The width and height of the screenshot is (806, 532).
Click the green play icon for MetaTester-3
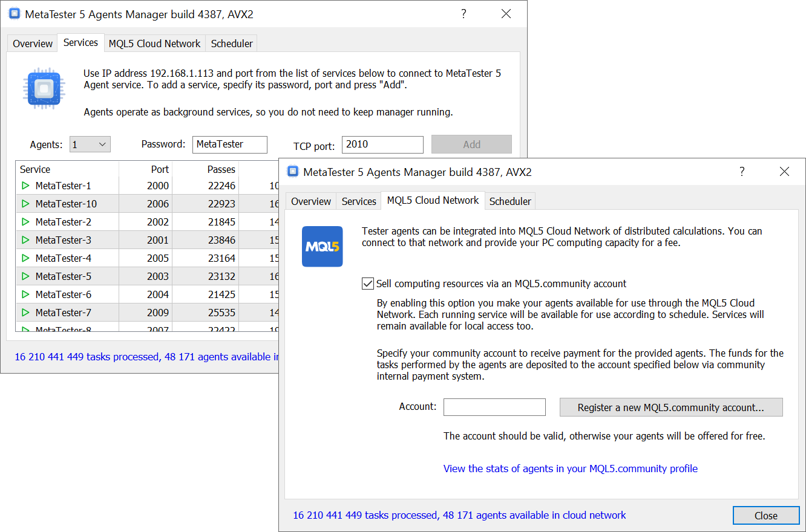[x=25, y=240]
